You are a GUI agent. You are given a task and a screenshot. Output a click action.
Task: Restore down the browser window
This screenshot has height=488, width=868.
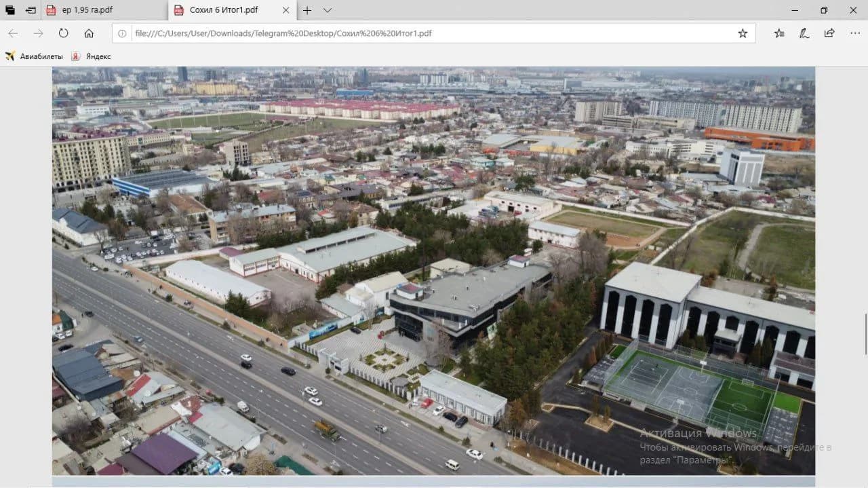point(824,10)
